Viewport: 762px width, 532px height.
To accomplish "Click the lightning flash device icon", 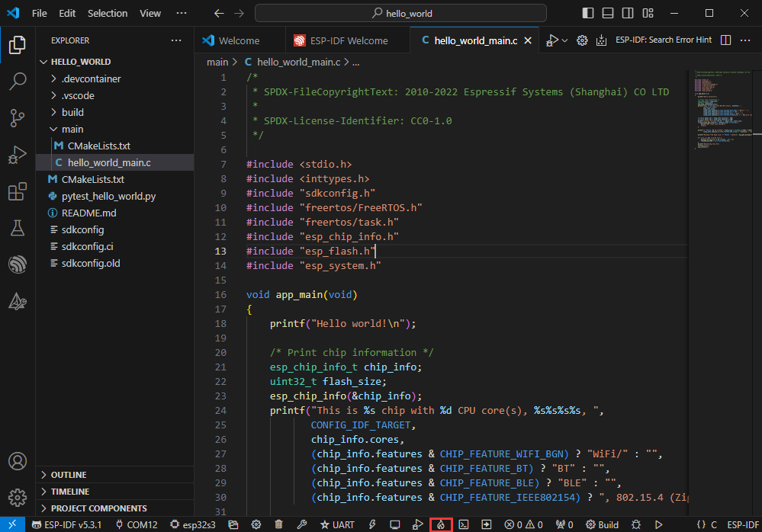I will coord(372,524).
